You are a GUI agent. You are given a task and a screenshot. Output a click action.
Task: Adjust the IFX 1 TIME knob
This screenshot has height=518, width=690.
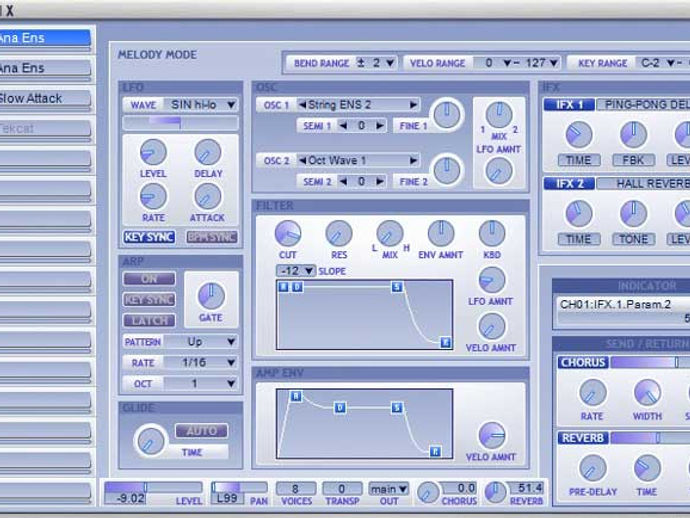coord(579,135)
